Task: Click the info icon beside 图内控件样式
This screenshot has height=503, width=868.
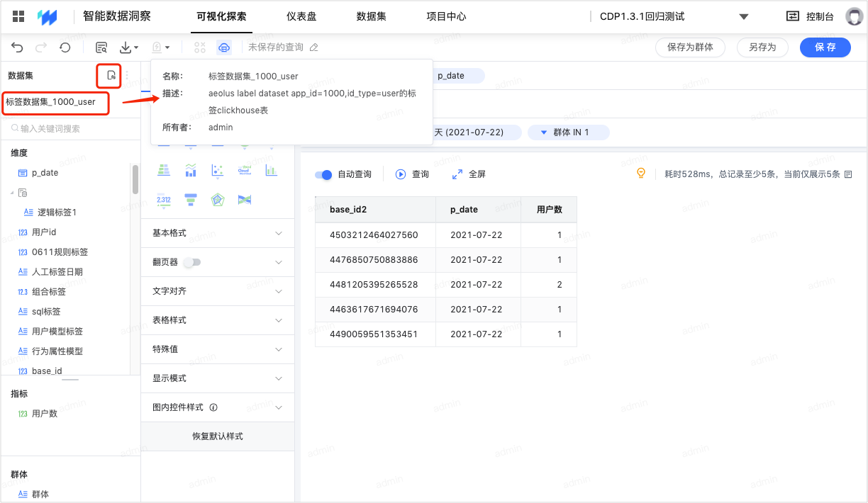Action: pos(213,407)
